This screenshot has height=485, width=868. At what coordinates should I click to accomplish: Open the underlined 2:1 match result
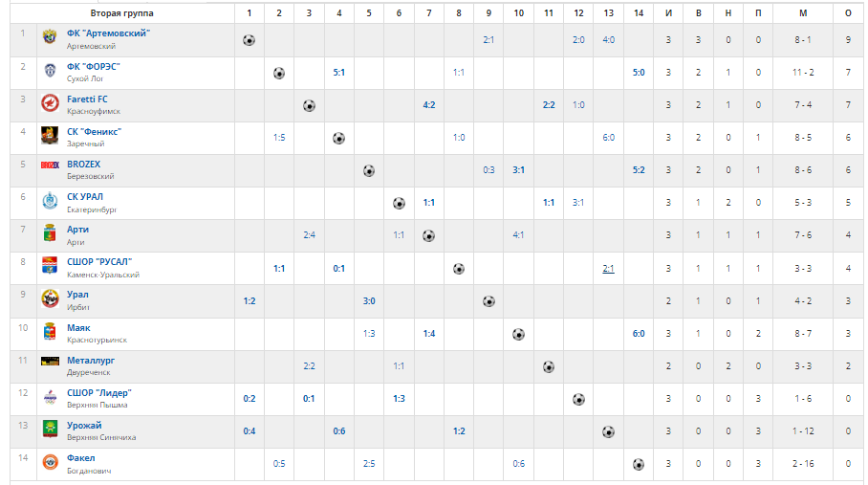click(x=608, y=269)
